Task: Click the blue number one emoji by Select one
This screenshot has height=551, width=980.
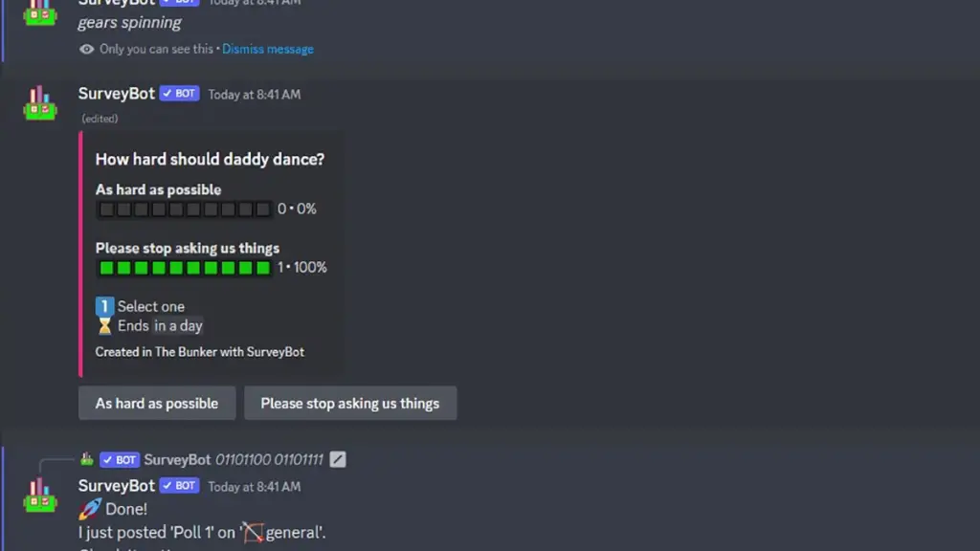Action: [104, 306]
